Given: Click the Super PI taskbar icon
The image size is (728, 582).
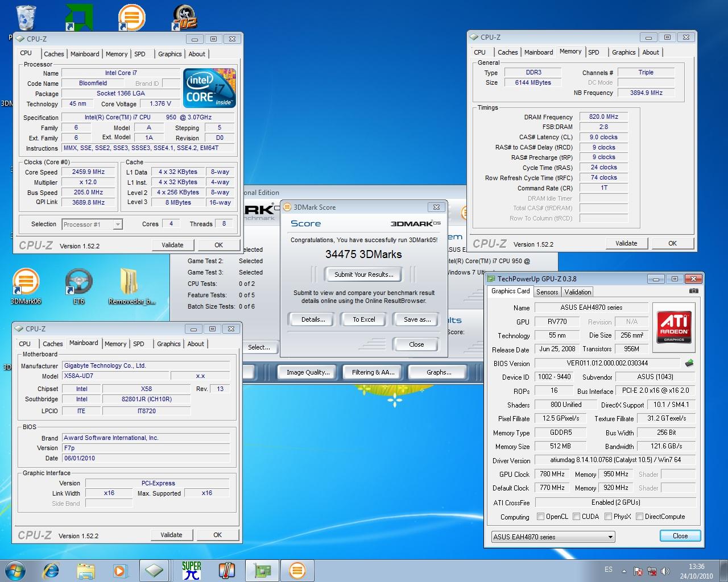Looking at the screenshot, I should [191, 570].
